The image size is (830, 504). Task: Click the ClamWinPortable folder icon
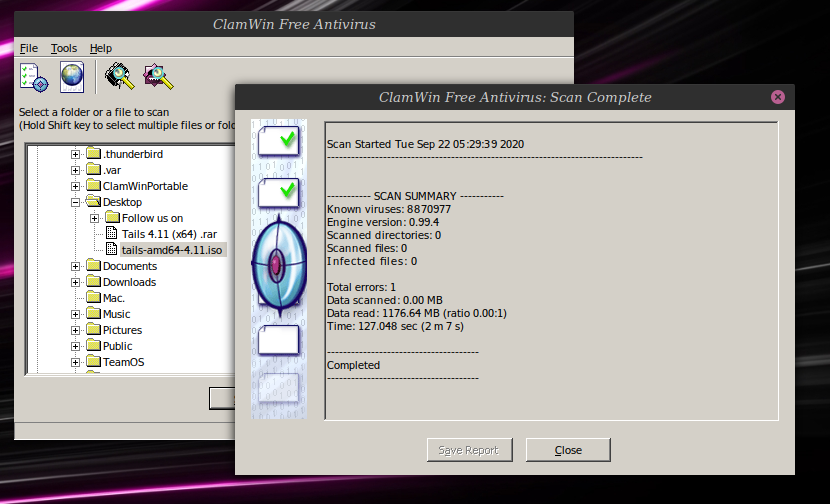[x=93, y=185]
